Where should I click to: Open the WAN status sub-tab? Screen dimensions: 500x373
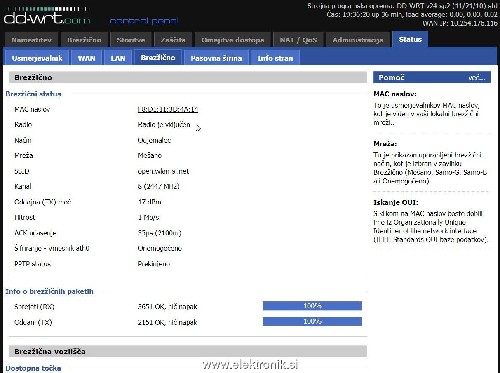tap(86, 58)
